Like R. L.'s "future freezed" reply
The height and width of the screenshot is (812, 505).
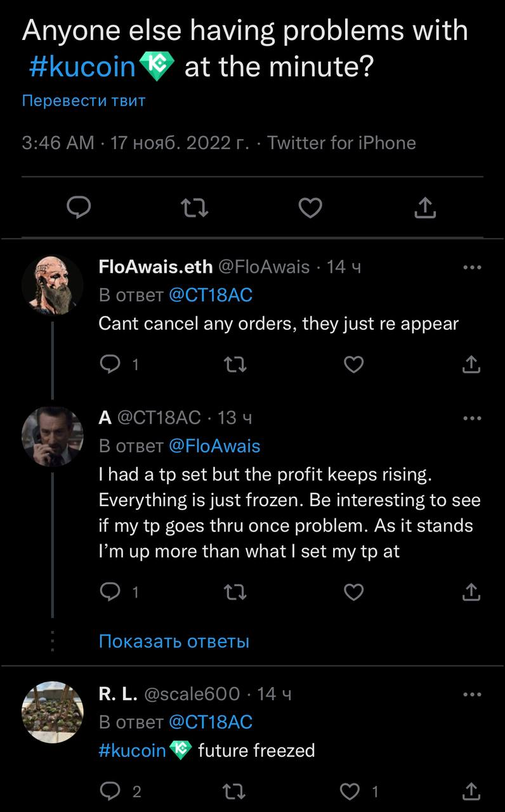(x=350, y=791)
